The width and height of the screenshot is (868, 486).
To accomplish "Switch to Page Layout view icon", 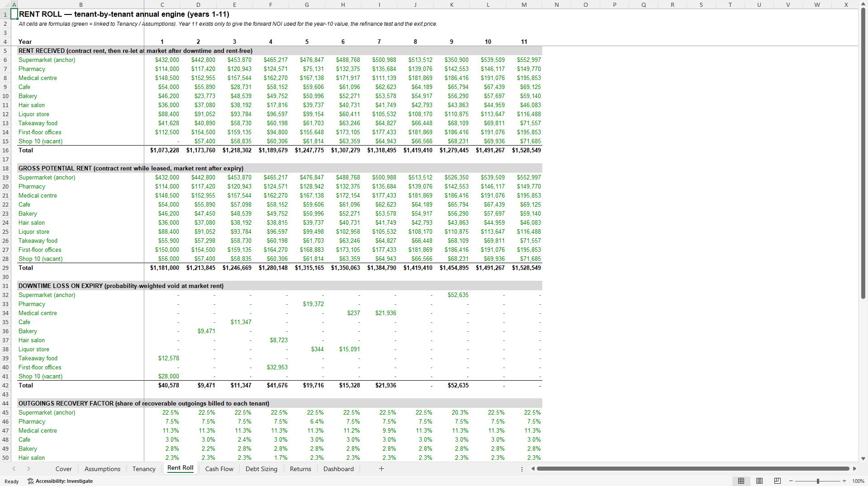I will tap(759, 481).
